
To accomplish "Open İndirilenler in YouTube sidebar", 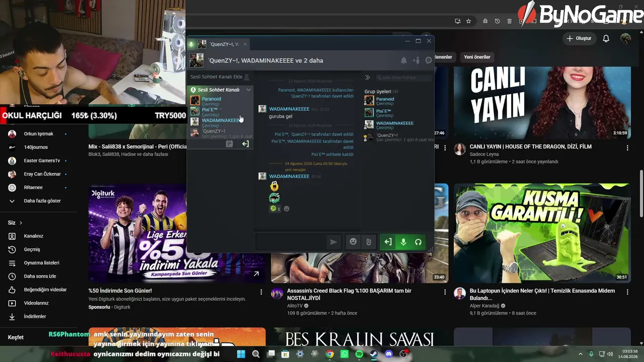I will point(34,316).
